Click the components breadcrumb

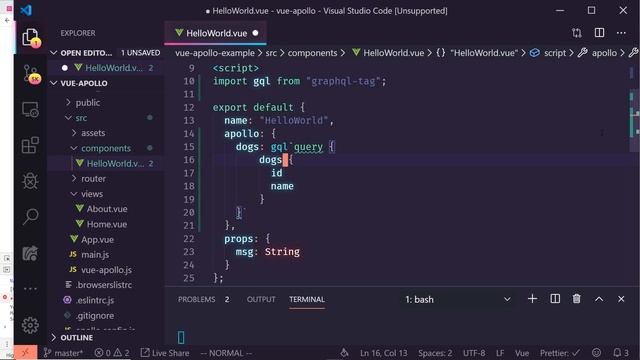[x=312, y=53]
